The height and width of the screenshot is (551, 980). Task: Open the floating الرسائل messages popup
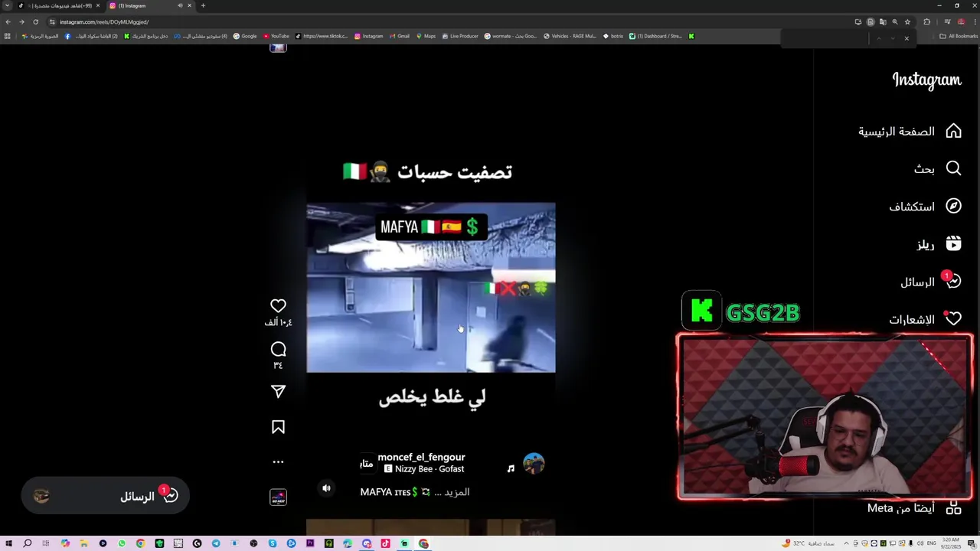(106, 496)
